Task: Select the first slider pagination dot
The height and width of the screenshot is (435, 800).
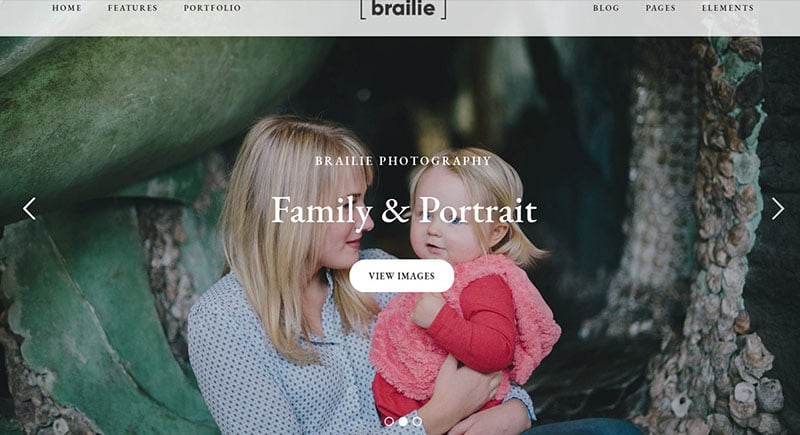Action: click(389, 422)
